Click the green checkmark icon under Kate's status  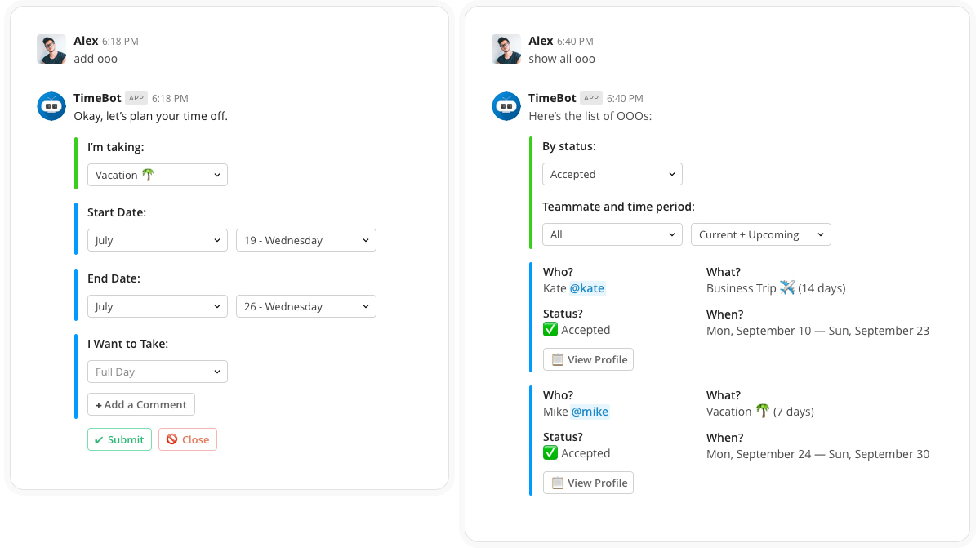click(550, 330)
